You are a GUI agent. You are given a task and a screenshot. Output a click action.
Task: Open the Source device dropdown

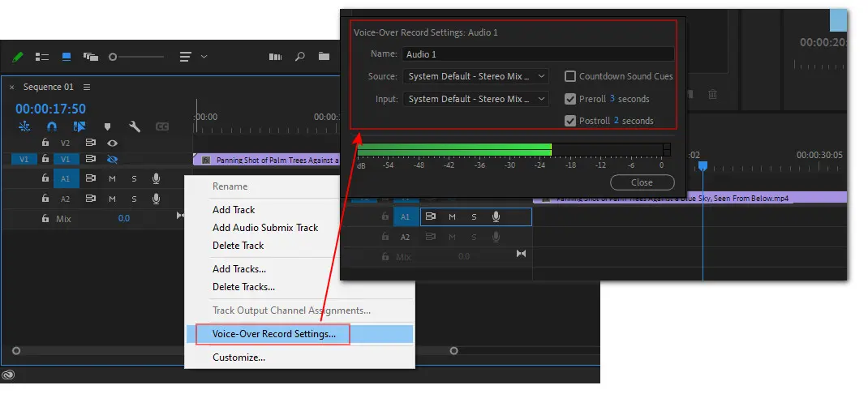click(x=475, y=76)
